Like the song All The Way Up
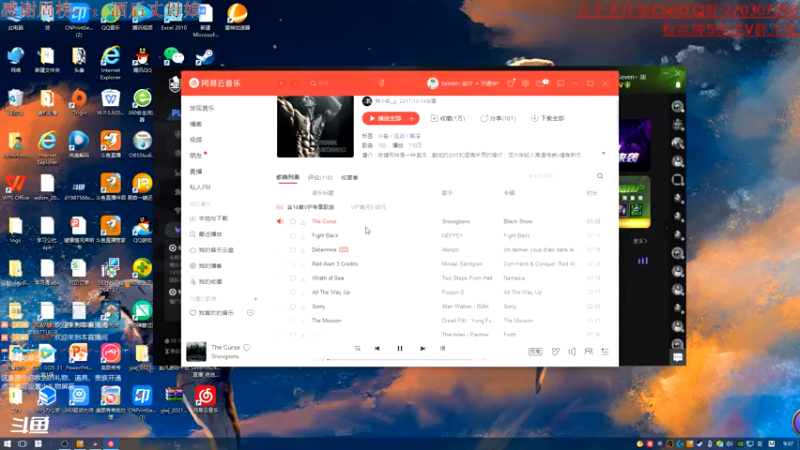800x450 pixels. tap(293, 292)
